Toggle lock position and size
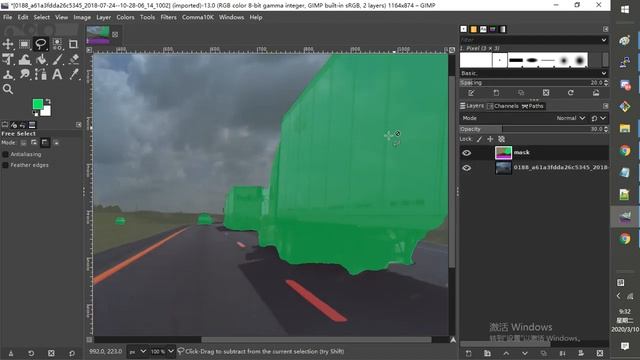 point(490,139)
